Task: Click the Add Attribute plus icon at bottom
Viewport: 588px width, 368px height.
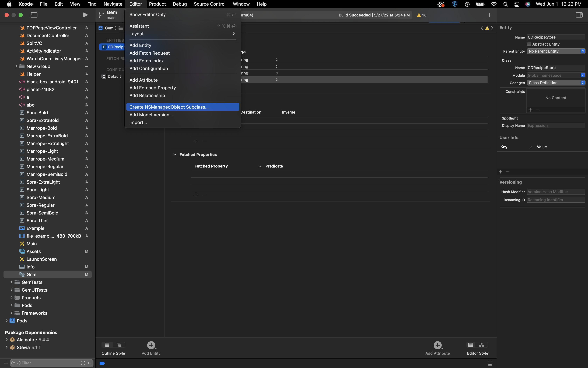Action: (438, 345)
